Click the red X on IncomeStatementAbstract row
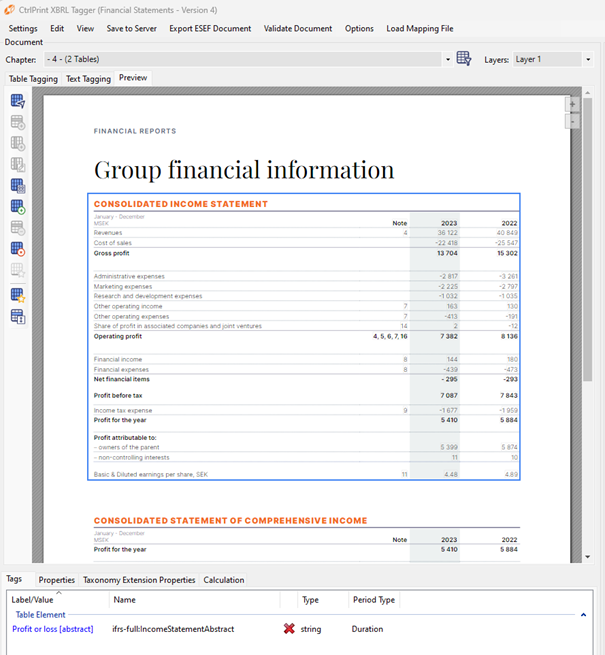Screen dimensions: 605x655 coord(289,629)
